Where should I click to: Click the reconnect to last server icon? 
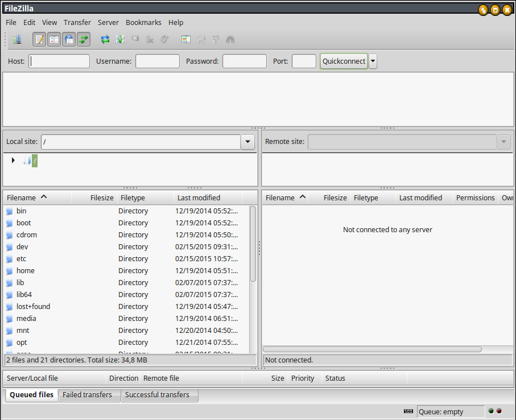click(164, 39)
